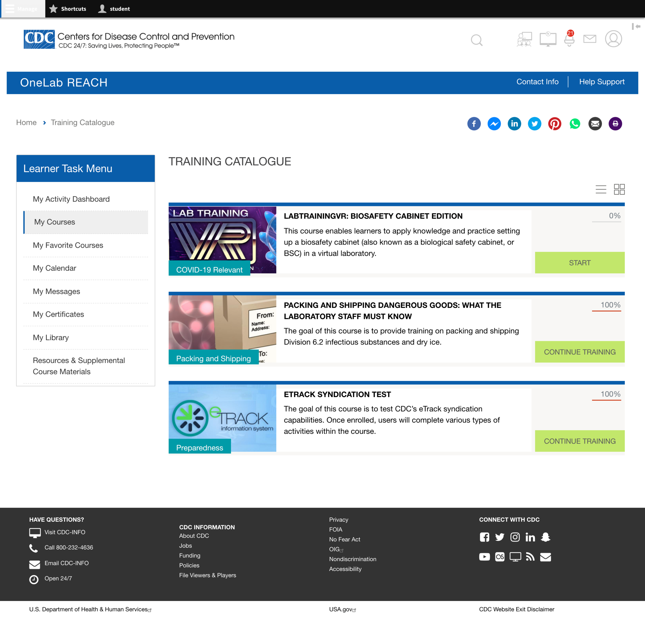Switch to grid view layout
The width and height of the screenshot is (645, 644).
(619, 189)
